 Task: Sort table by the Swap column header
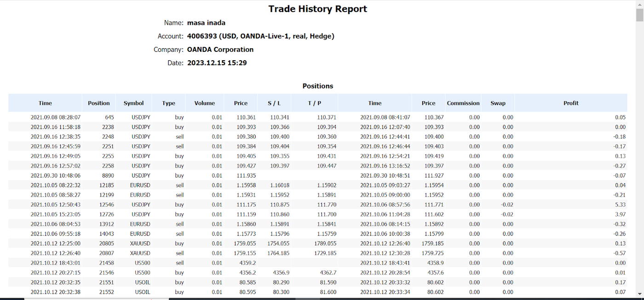[x=498, y=103]
